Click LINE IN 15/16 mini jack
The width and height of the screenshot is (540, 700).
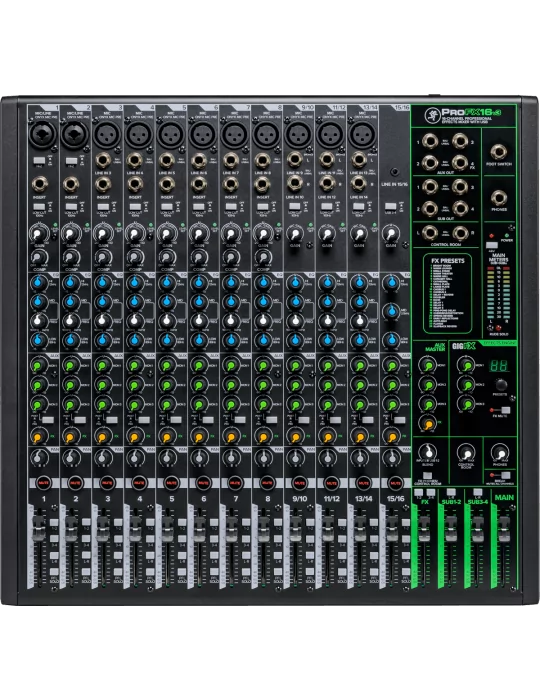coord(395,172)
